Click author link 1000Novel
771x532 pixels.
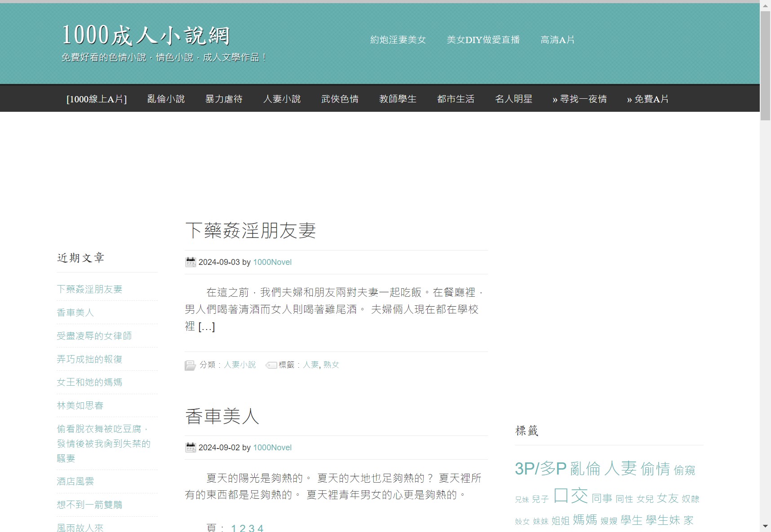(272, 262)
